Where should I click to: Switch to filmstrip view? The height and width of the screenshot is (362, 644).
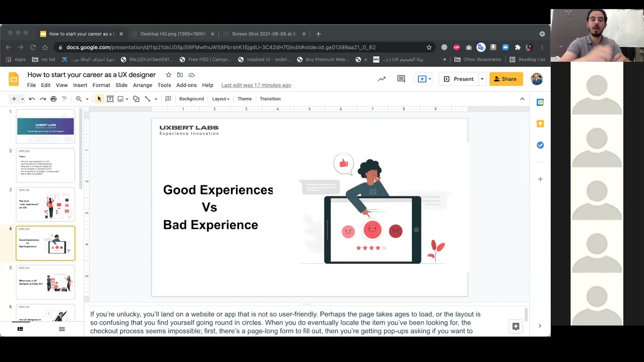click(x=20, y=329)
